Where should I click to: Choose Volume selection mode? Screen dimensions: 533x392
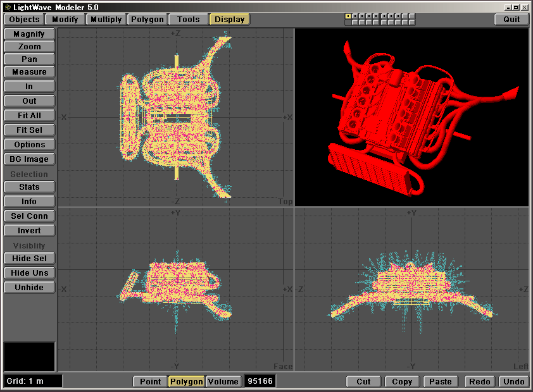(223, 381)
